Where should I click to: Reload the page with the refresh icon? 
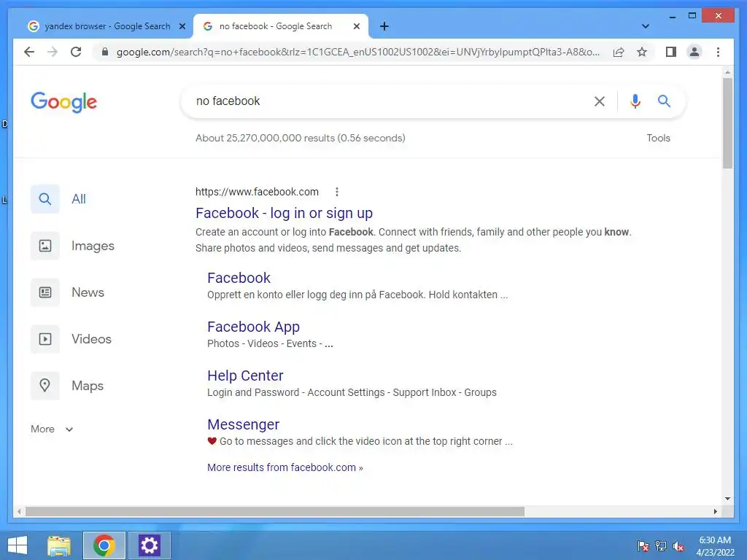pyautogui.click(x=76, y=52)
